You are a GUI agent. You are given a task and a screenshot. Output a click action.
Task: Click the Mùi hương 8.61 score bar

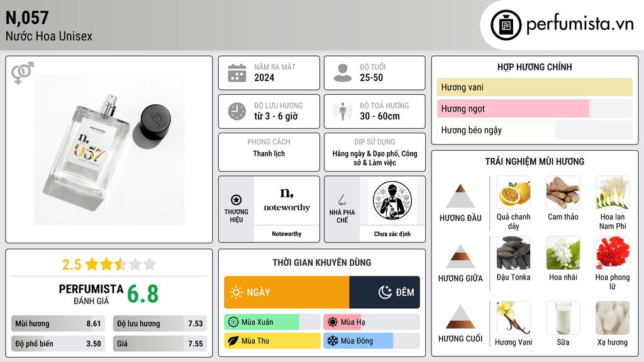(x=58, y=324)
